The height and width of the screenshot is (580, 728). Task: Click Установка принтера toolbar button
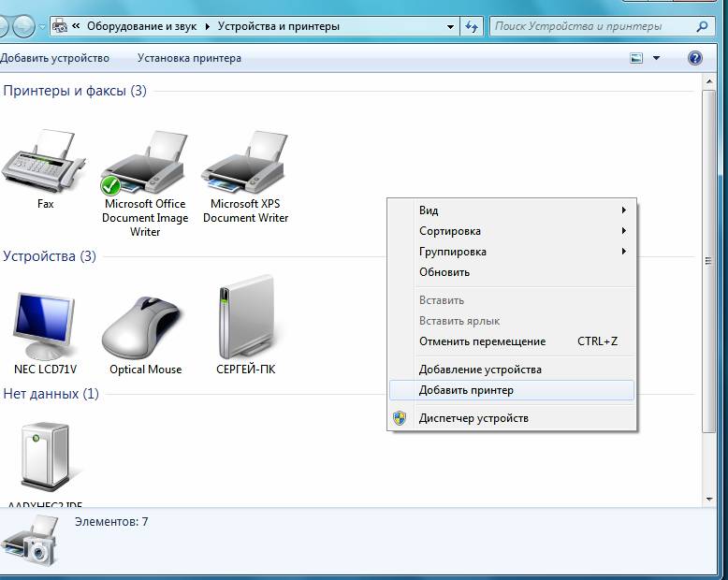coord(189,58)
